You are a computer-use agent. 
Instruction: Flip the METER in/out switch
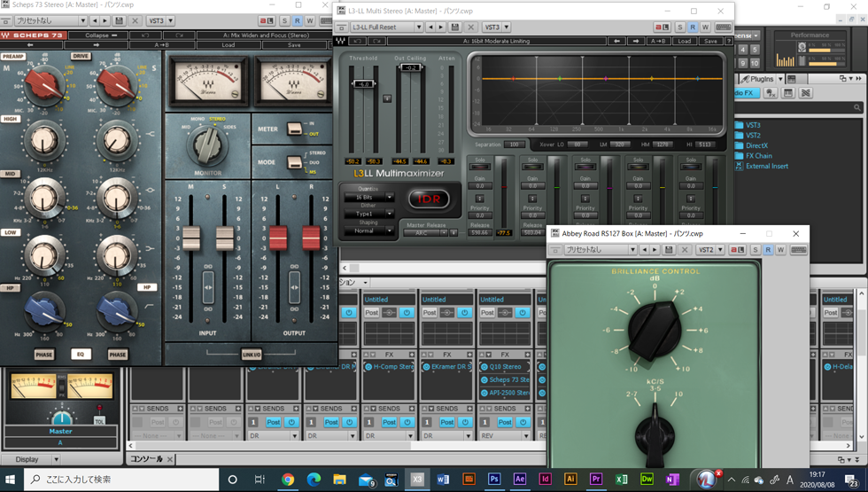pyautogui.click(x=294, y=129)
